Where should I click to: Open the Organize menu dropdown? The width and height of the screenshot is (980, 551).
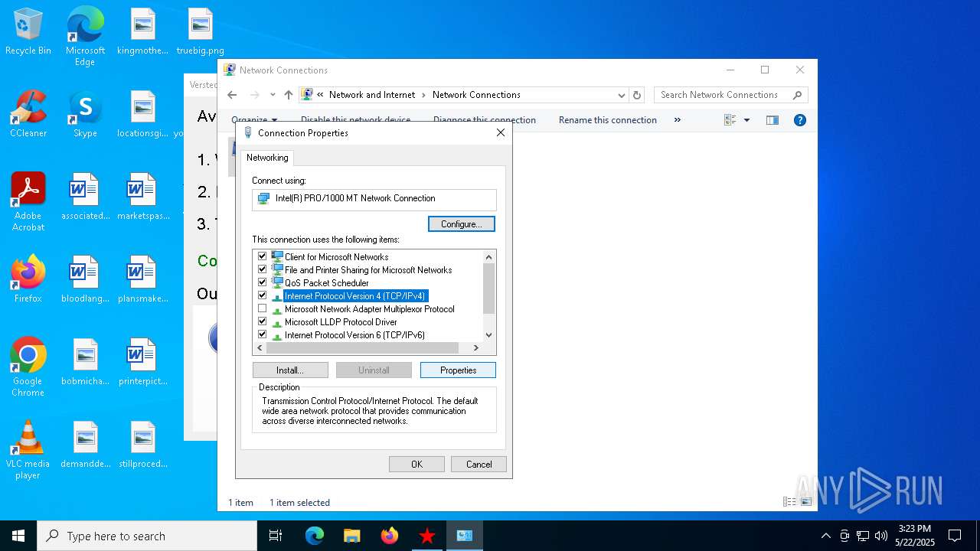(254, 120)
